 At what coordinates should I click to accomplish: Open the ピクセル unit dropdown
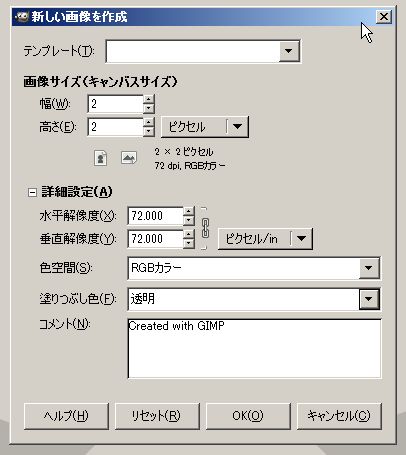tap(205, 127)
